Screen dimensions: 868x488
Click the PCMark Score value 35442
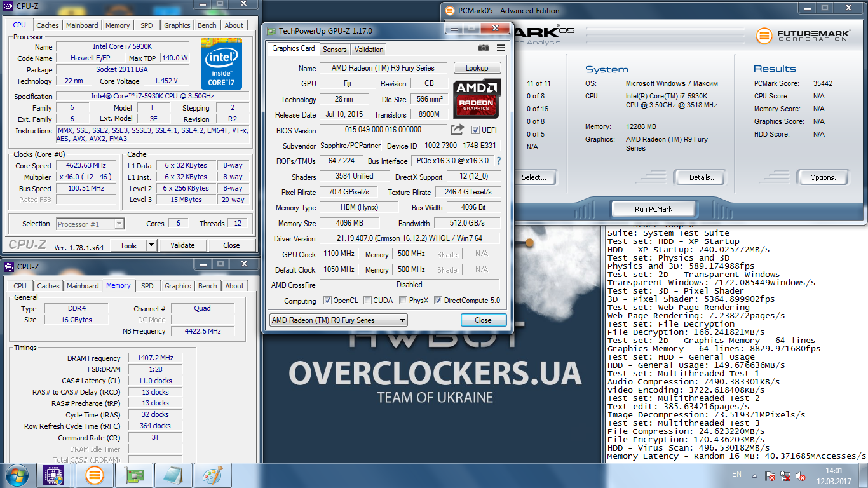[x=823, y=83]
